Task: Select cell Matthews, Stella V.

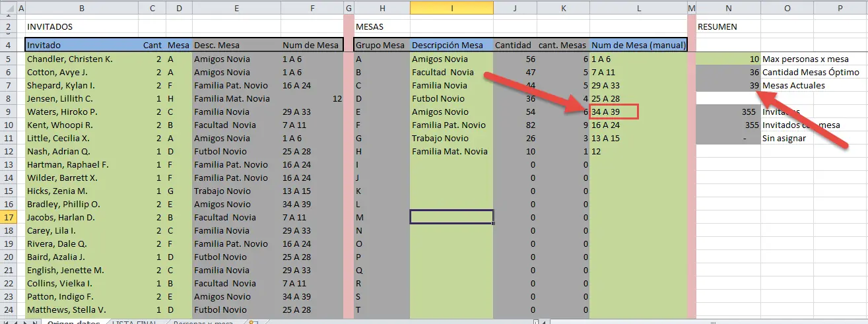Action: coord(82,309)
